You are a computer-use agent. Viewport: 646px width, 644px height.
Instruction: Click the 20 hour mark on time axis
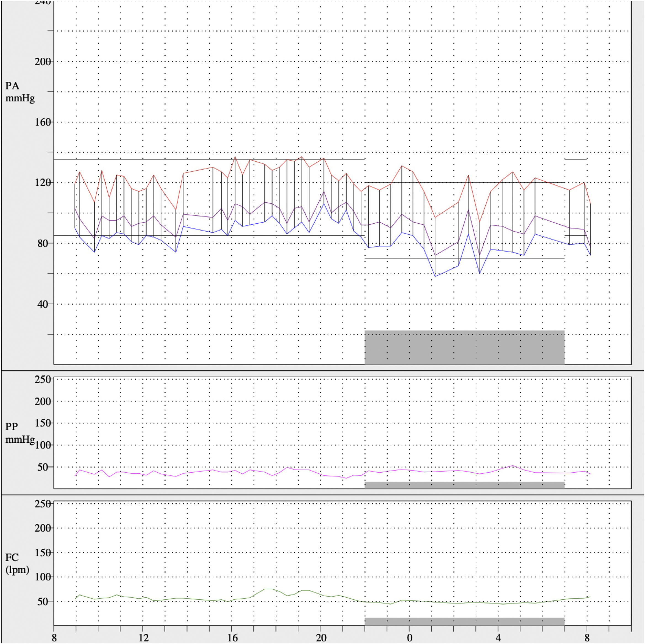321,638
